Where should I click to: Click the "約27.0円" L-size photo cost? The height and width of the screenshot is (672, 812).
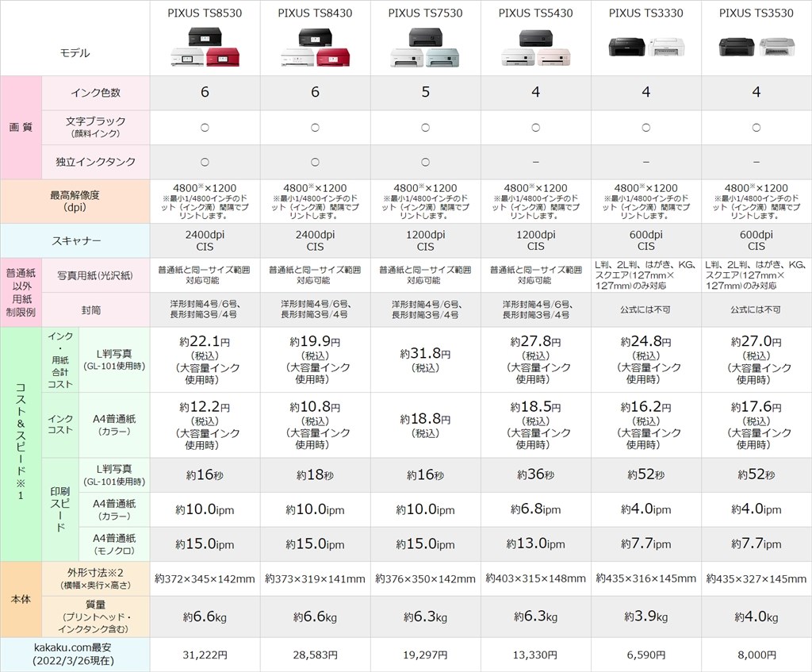[x=756, y=341]
